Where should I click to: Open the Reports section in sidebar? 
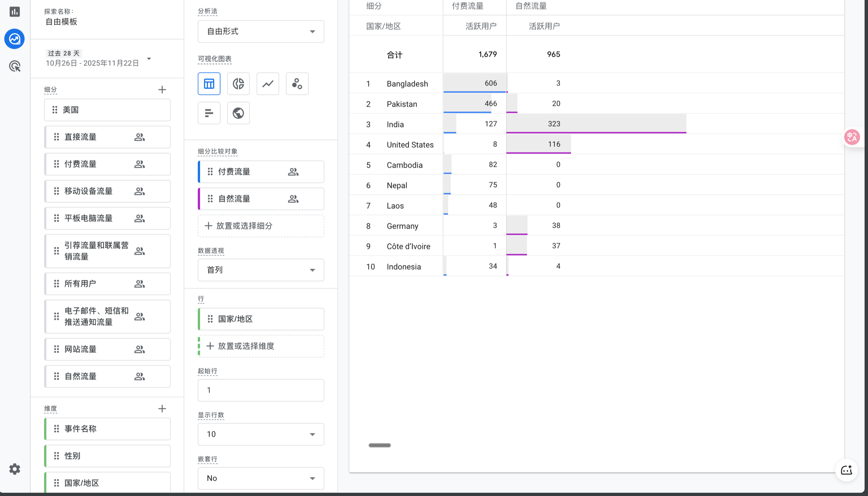point(14,12)
